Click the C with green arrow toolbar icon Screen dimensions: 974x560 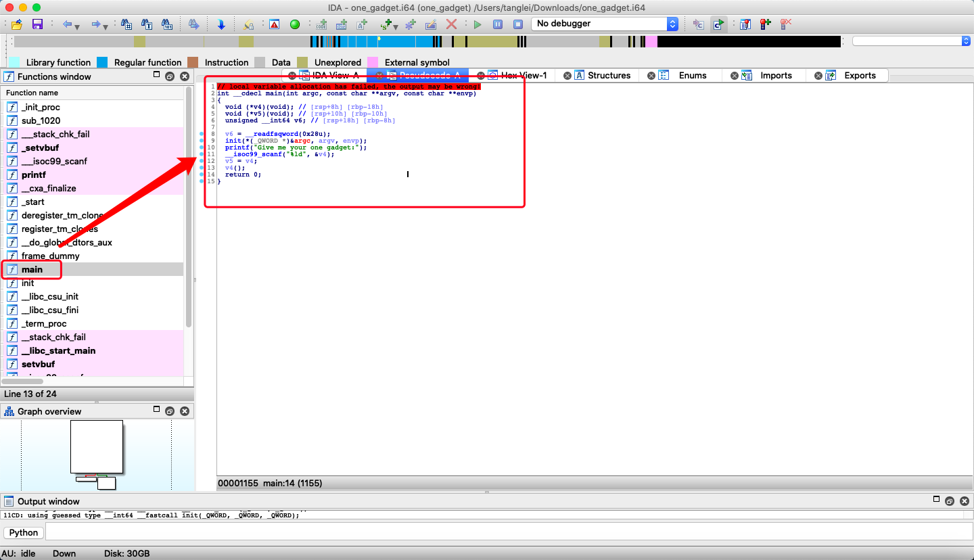tap(719, 24)
